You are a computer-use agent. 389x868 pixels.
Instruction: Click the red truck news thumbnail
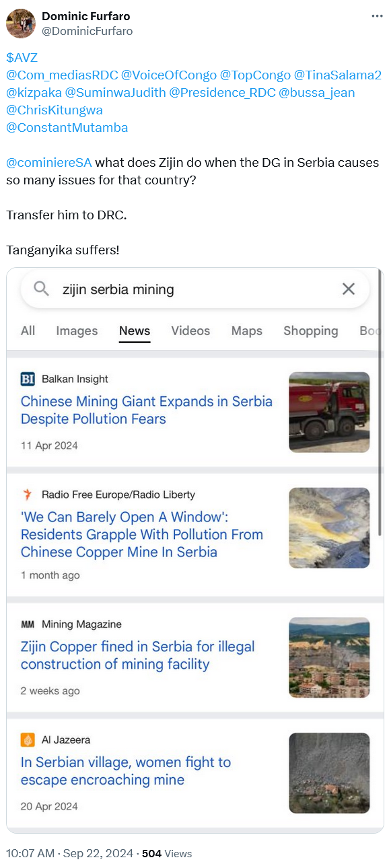point(329,412)
